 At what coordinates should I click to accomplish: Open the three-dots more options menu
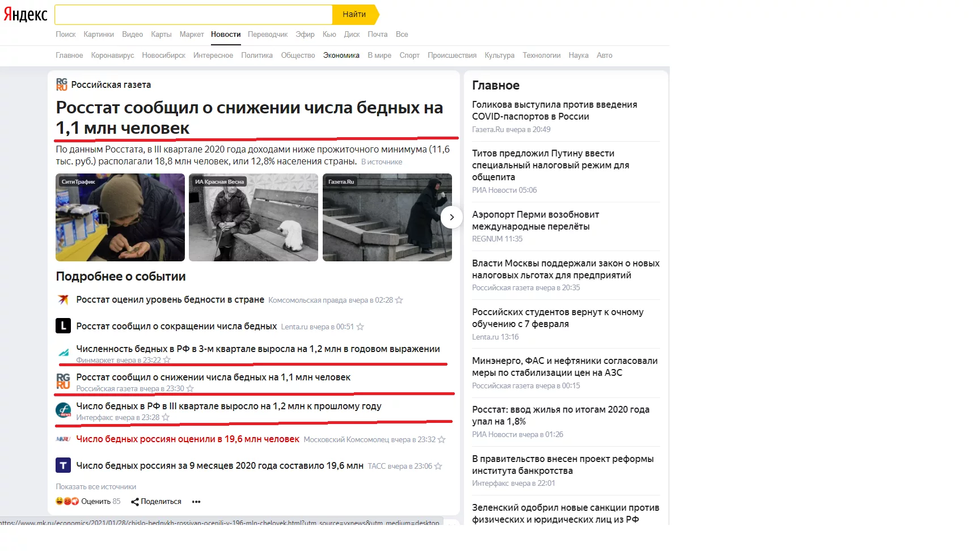coord(196,502)
